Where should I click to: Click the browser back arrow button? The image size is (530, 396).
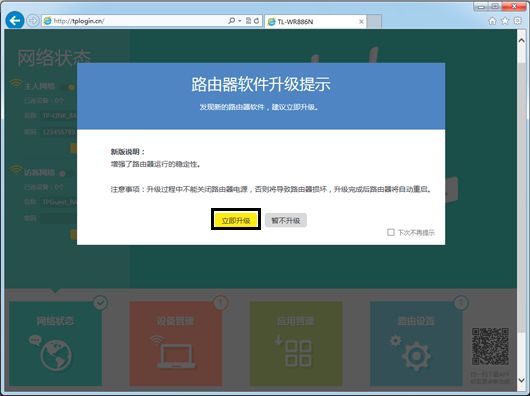click(x=15, y=21)
